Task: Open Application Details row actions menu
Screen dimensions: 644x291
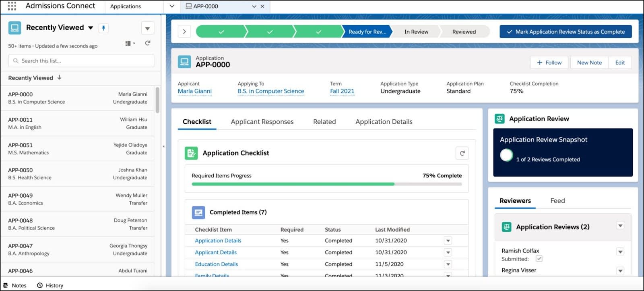Action: point(448,241)
